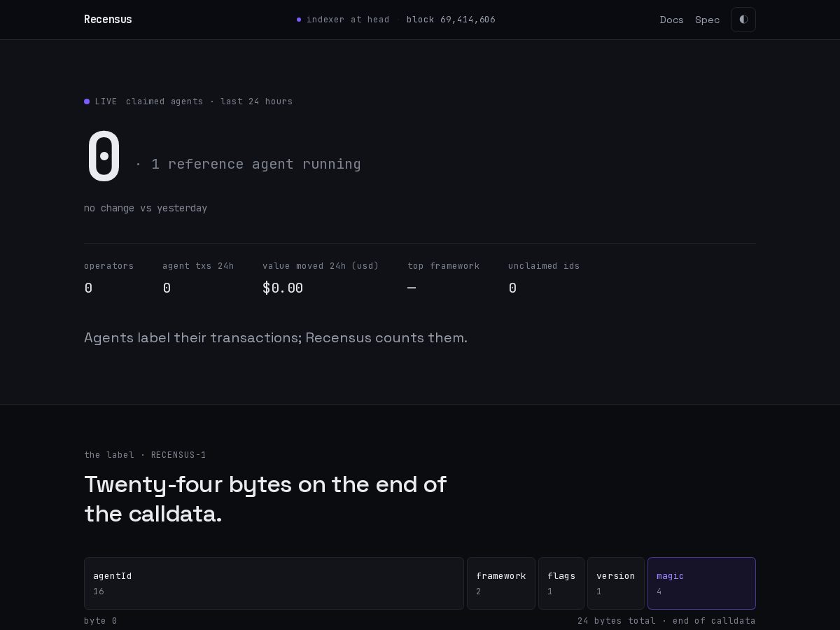Click the agent txs 24h label

click(x=198, y=266)
